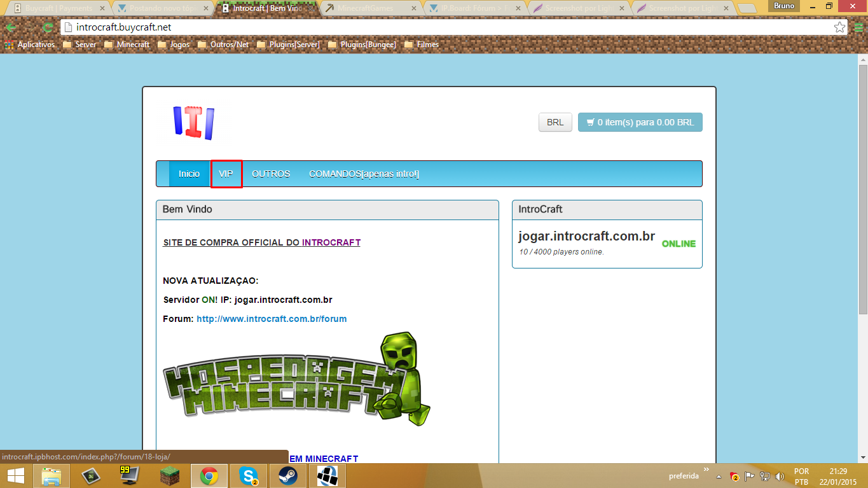
Task: Follow the www.introcraft.com.br/forum link
Action: tap(272, 319)
